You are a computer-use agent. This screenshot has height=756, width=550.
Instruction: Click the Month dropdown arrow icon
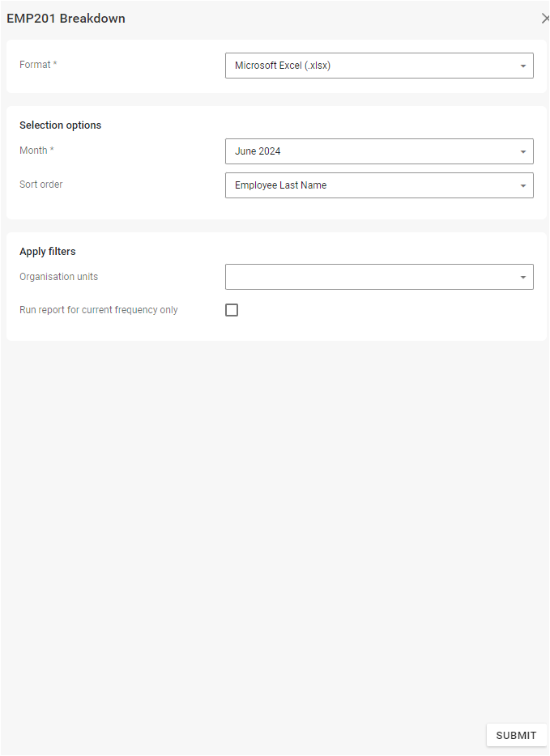[x=523, y=151]
